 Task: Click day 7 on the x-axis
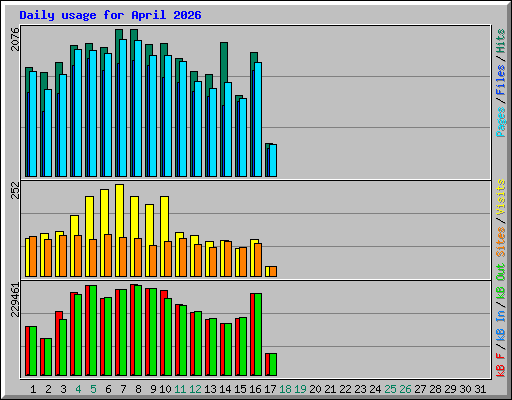123,389
